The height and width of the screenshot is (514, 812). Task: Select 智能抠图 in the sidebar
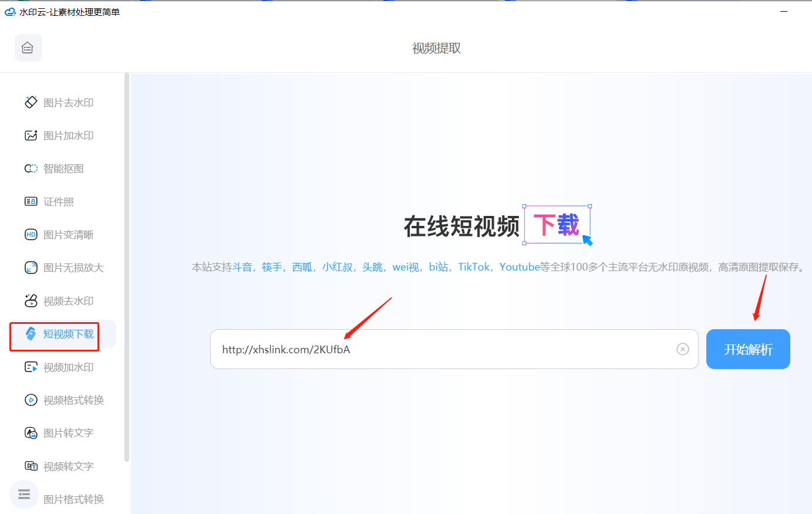pyautogui.click(x=63, y=168)
